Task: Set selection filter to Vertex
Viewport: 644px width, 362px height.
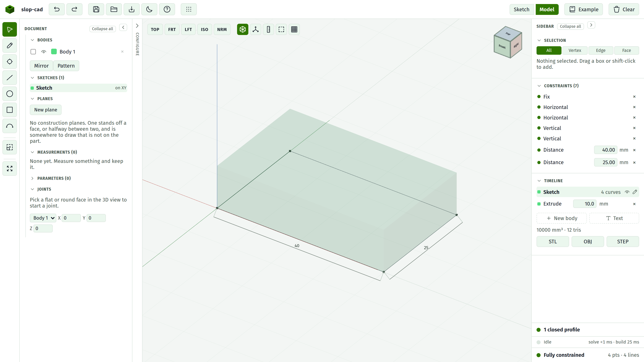Action: click(x=575, y=50)
